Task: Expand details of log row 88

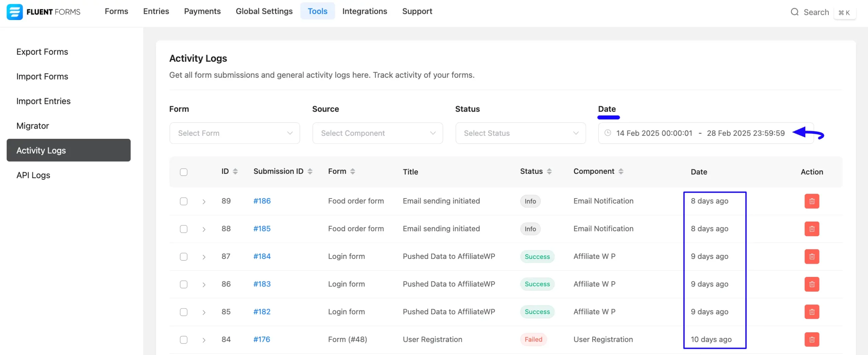Action: pos(204,229)
